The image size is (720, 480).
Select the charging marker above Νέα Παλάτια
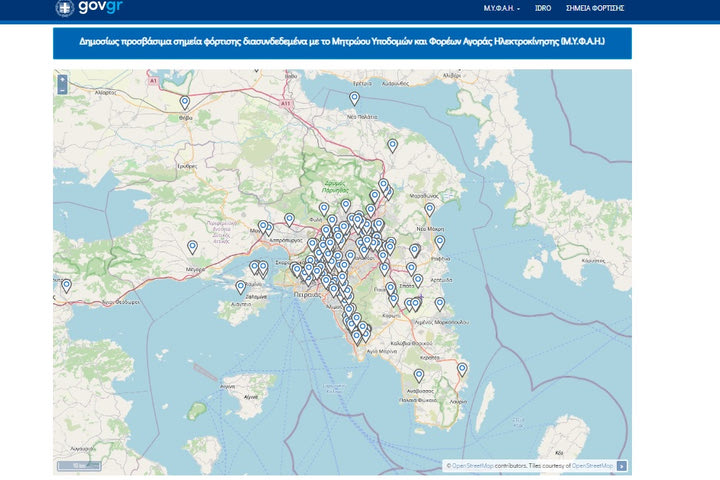(x=354, y=98)
